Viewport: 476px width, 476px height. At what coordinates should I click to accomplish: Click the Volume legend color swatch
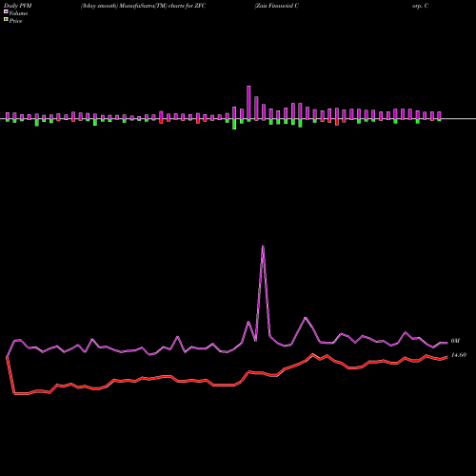[6, 11]
